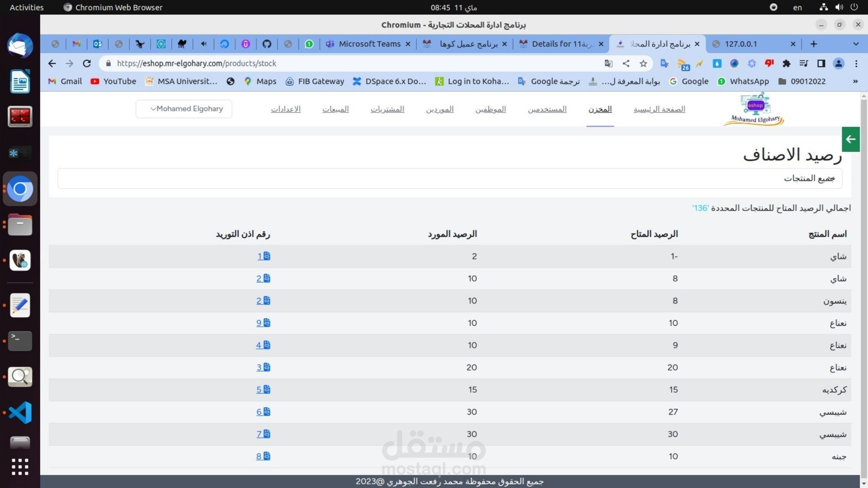Image resolution: width=868 pixels, height=488 pixels.
Task: Click the URL address bar field
Action: point(353,64)
